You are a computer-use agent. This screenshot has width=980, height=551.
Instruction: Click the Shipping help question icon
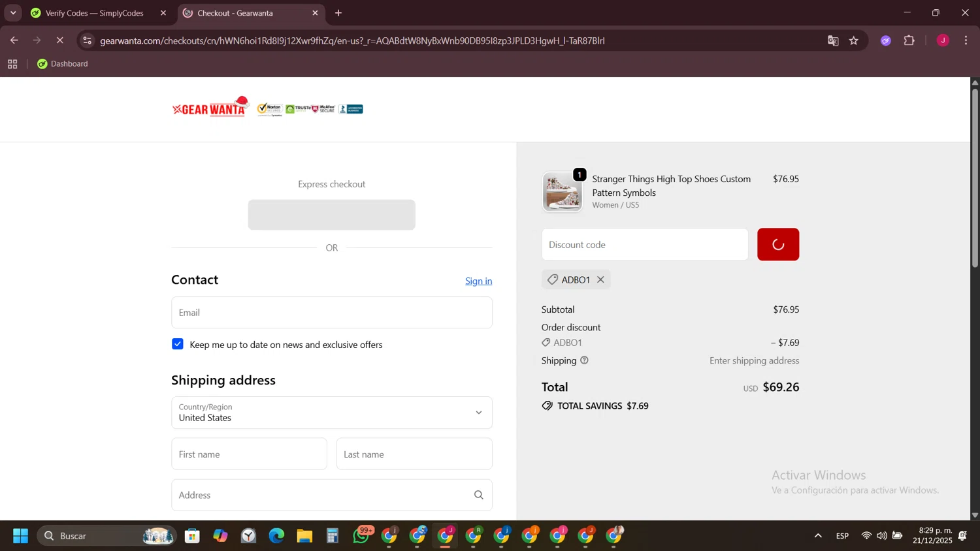(x=584, y=360)
